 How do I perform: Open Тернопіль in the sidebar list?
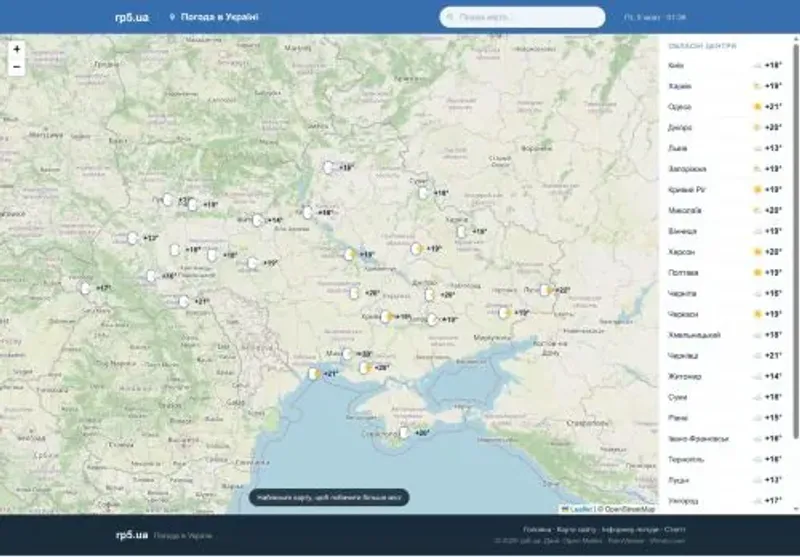(x=724, y=460)
